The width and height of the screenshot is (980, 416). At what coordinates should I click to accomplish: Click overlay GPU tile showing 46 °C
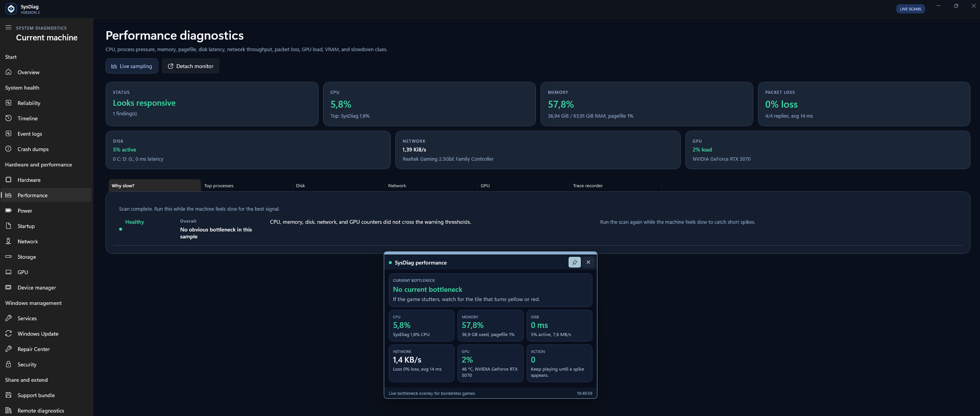point(490,363)
